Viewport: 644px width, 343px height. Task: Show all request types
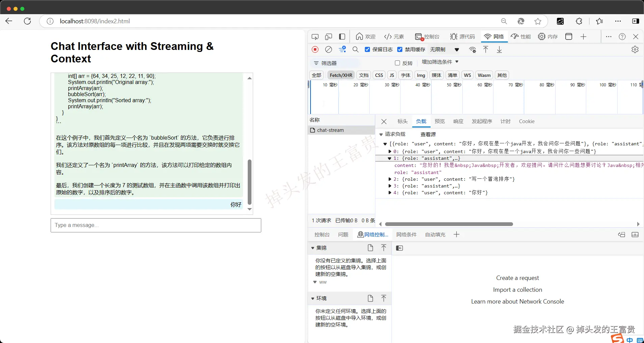pyautogui.click(x=317, y=75)
